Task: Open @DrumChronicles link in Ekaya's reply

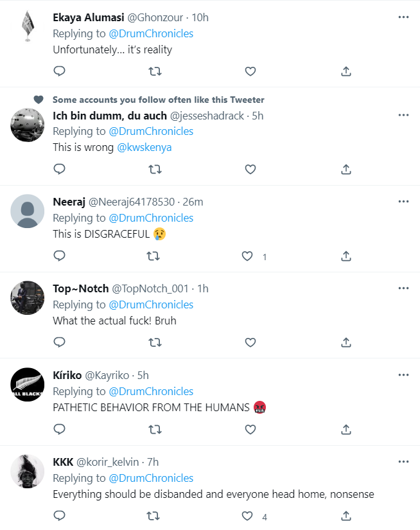Action: click(151, 33)
